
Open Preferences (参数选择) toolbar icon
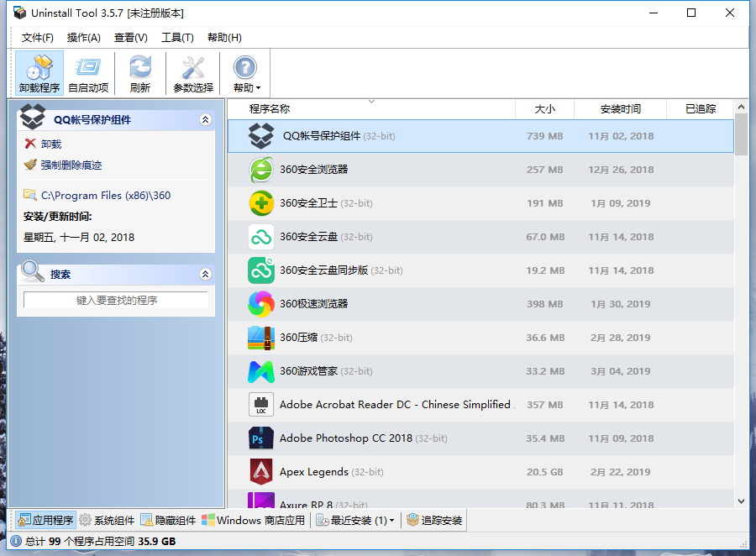193,73
